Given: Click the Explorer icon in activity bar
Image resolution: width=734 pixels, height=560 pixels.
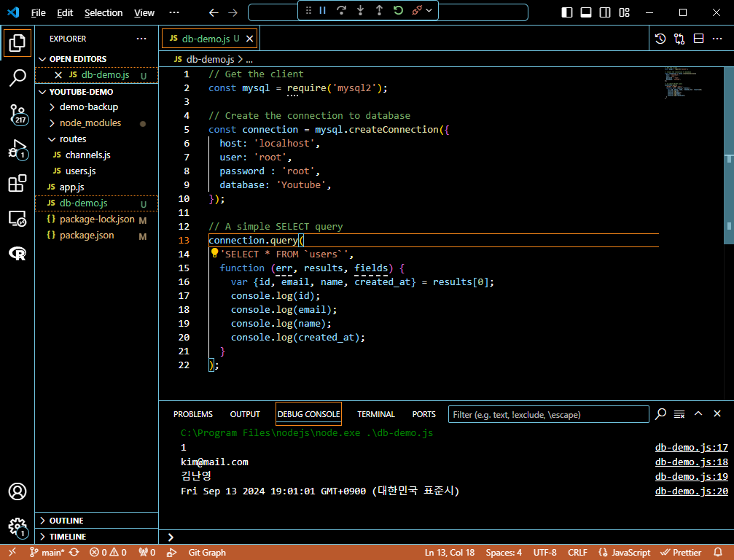Looking at the screenshot, I should (x=17, y=42).
